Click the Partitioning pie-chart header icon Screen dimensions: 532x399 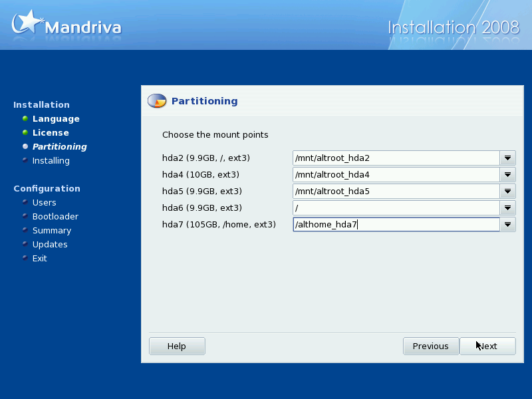click(x=157, y=101)
